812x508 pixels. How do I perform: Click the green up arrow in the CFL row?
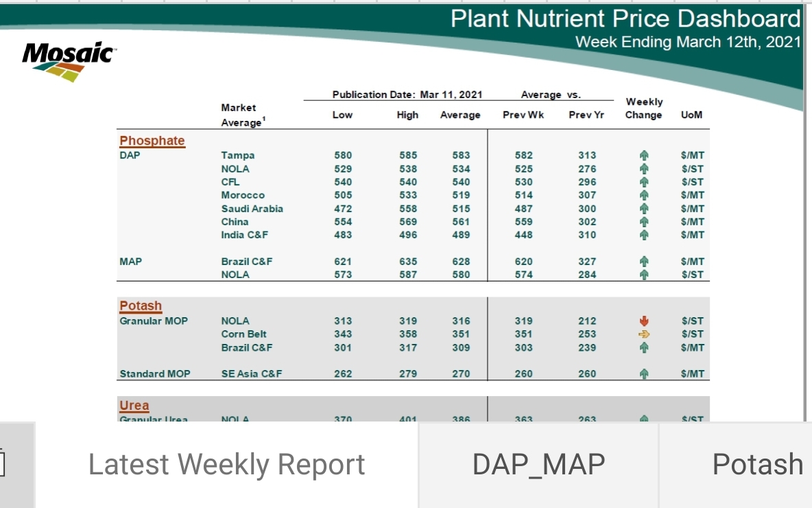point(644,182)
